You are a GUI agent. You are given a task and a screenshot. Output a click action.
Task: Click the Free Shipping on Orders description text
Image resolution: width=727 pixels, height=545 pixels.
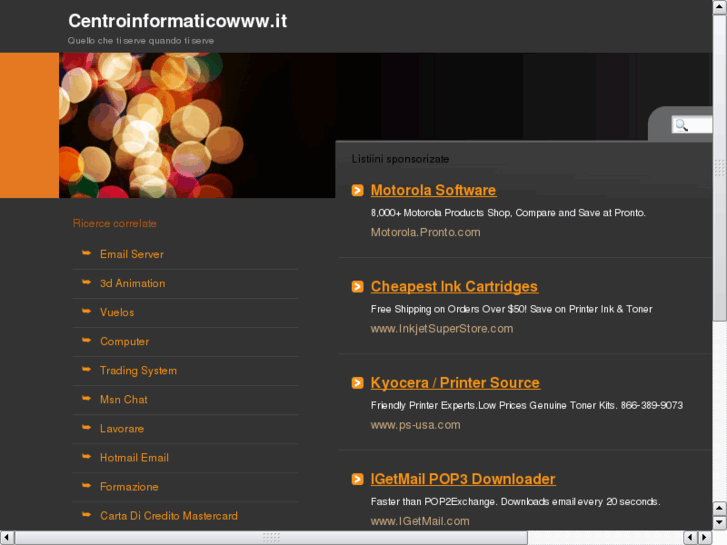pyautogui.click(x=511, y=309)
